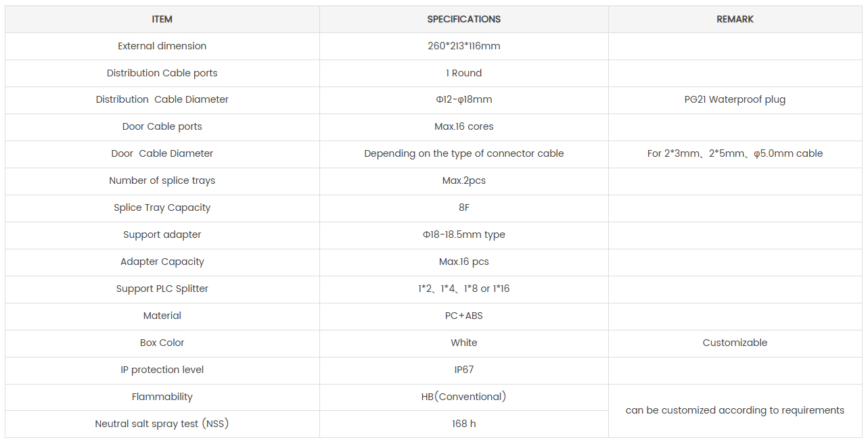Click the 2*3mm, 2*5mm cable remark
This screenshot has height=444, width=868.
735,153
